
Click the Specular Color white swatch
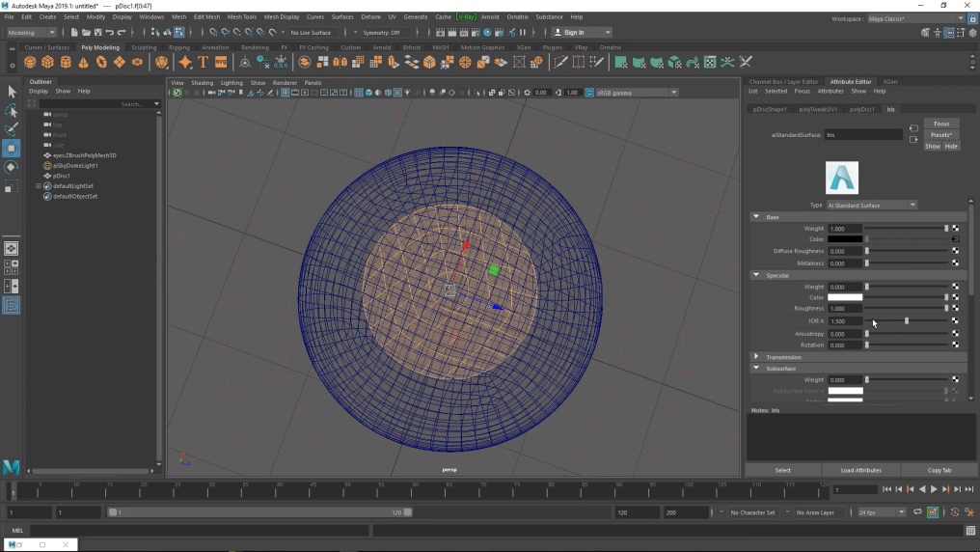coord(845,297)
